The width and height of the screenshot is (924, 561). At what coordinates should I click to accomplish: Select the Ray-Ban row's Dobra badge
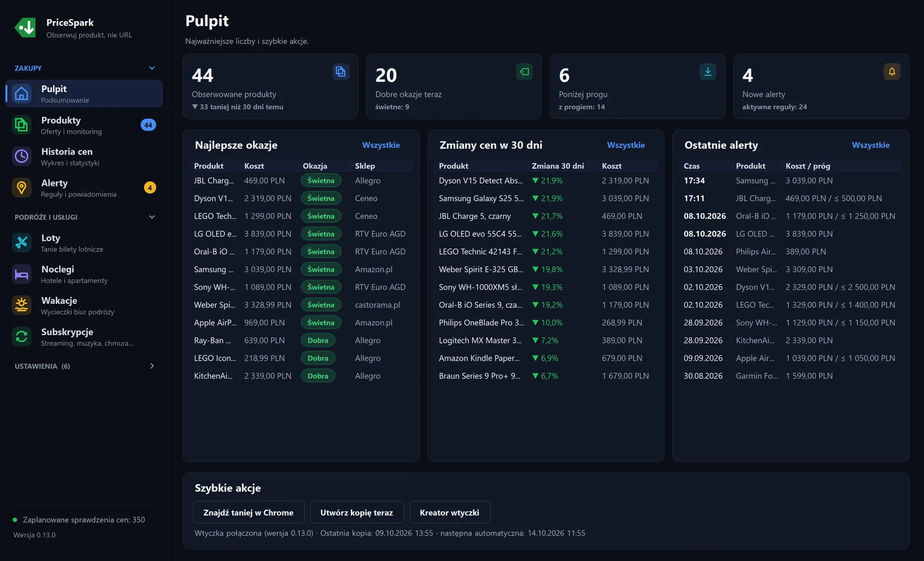(x=318, y=340)
